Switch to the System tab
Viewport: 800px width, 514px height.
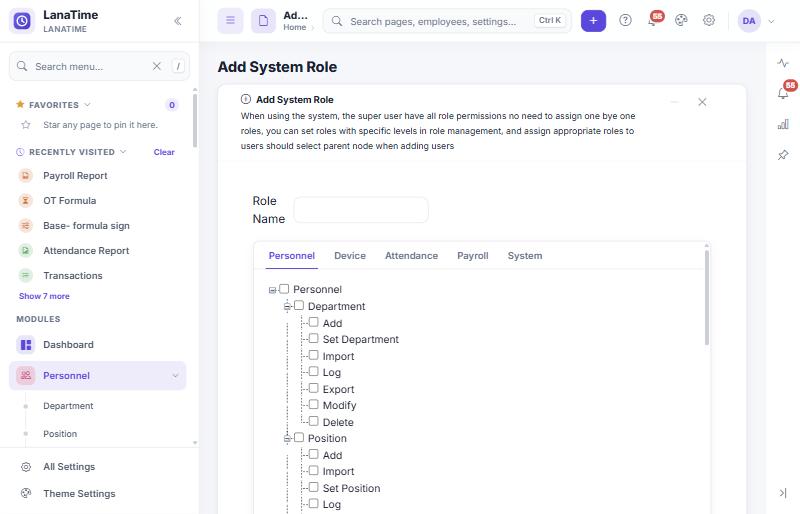pyautogui.click(x=524, y=256)
